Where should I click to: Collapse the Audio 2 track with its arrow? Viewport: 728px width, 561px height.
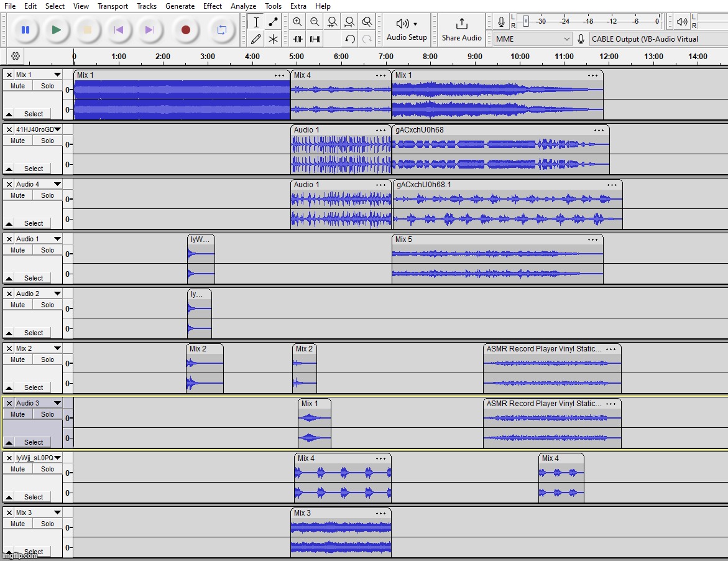pos(9,331)
